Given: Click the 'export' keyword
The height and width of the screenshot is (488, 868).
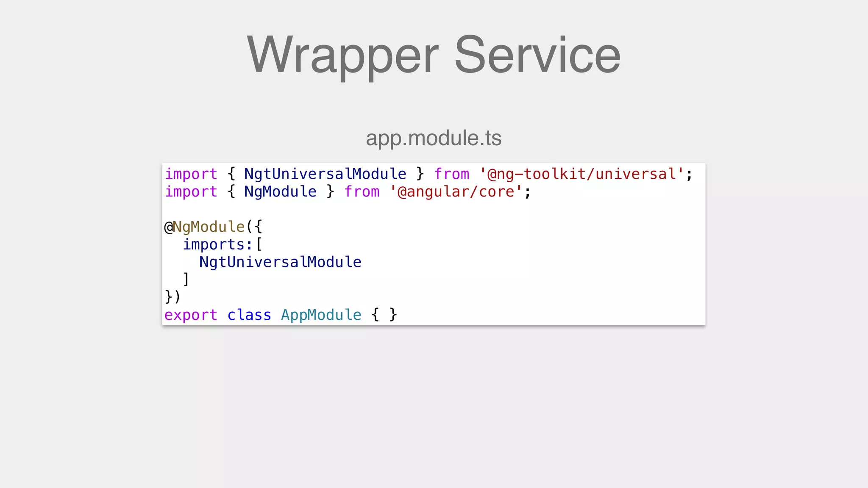Looking at the screenshot, I should point(191,315).
